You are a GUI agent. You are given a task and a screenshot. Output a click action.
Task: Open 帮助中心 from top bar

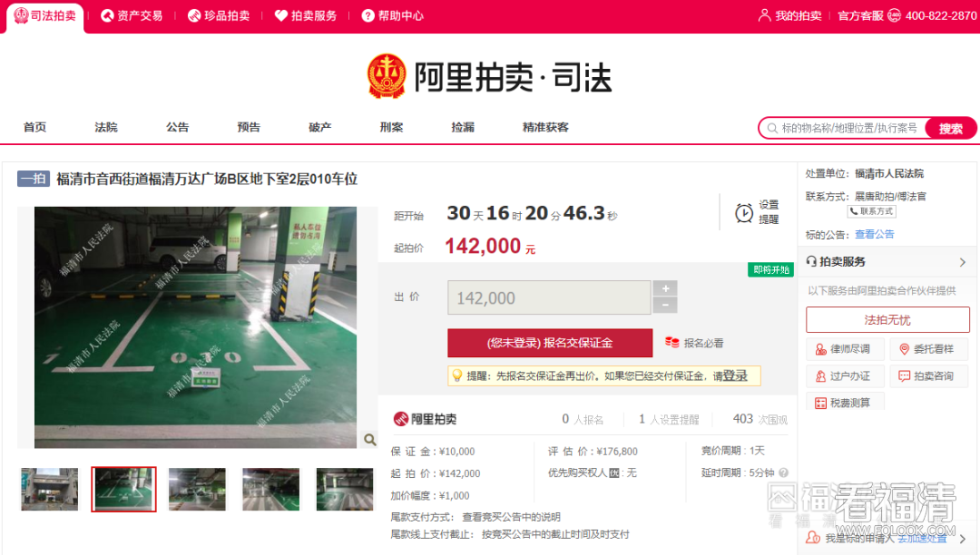point(393,15)
